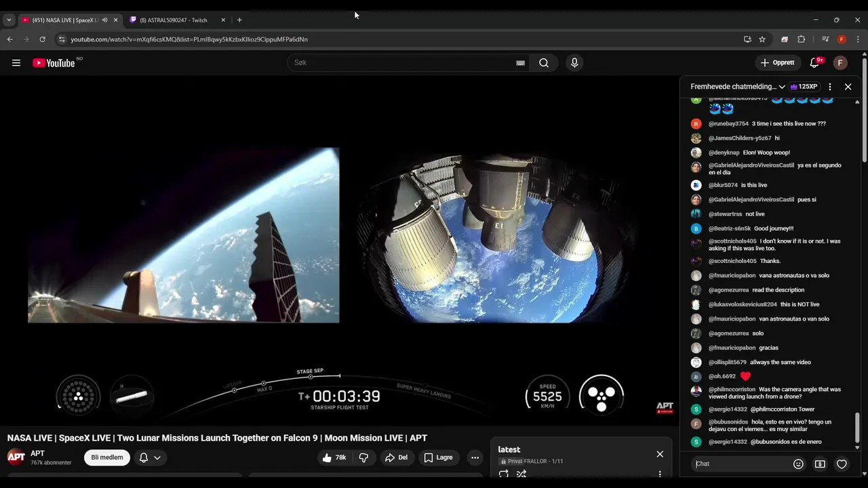The height and width of the screenshot is (488, 868).
Task: Click the video title text
Action: tap(217, 438)
